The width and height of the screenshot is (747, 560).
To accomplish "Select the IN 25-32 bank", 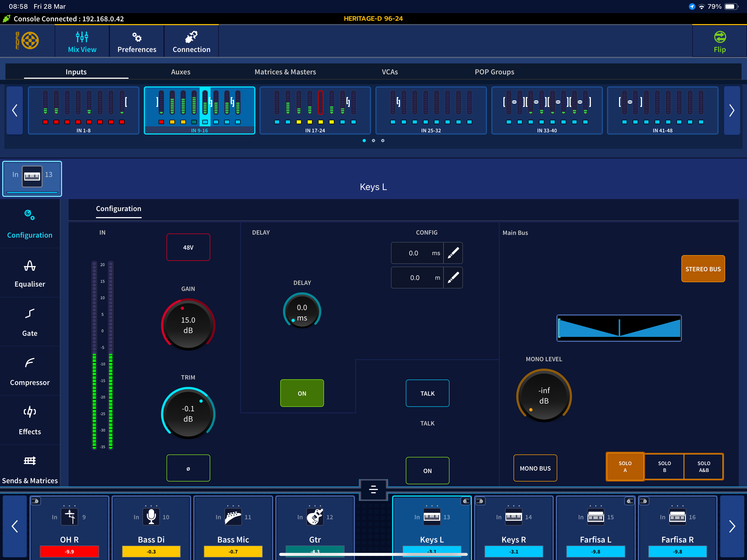I will 431,110.
